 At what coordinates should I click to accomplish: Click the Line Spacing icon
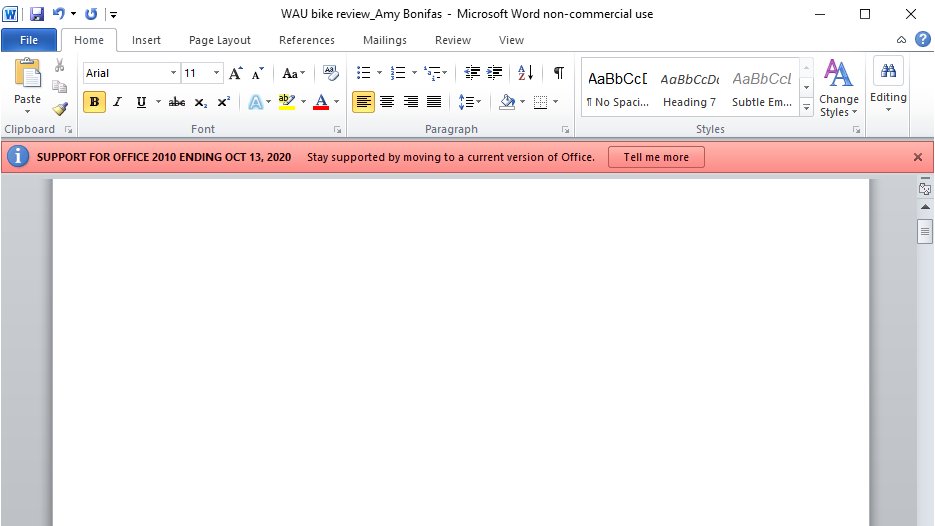tap(469, 102)
